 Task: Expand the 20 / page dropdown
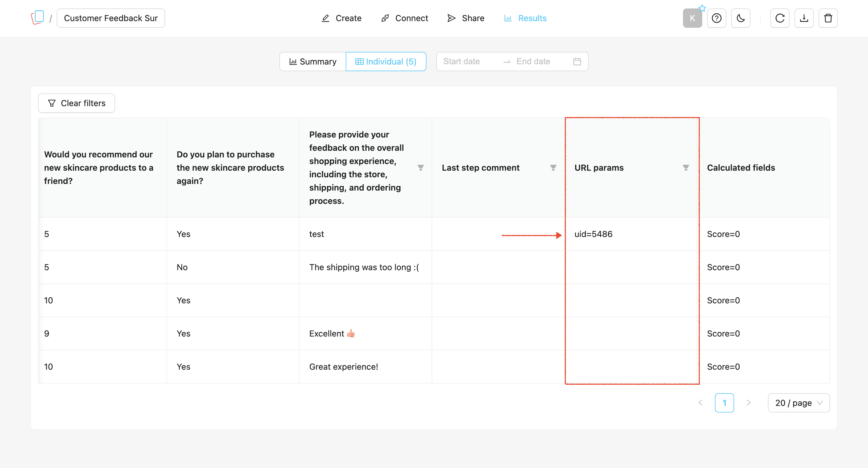pyautogui.click(x=799, y=403)
